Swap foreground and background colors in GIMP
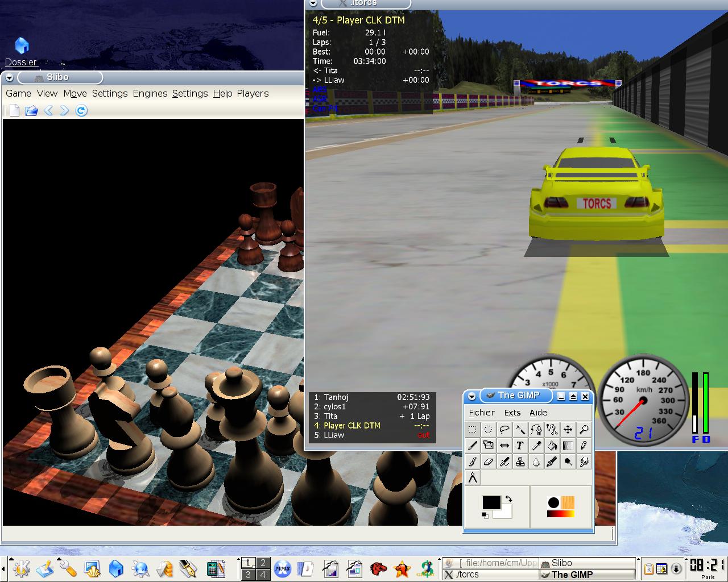Image resolution: width=728 pixels, height=582 pixels. pos(508,498)
